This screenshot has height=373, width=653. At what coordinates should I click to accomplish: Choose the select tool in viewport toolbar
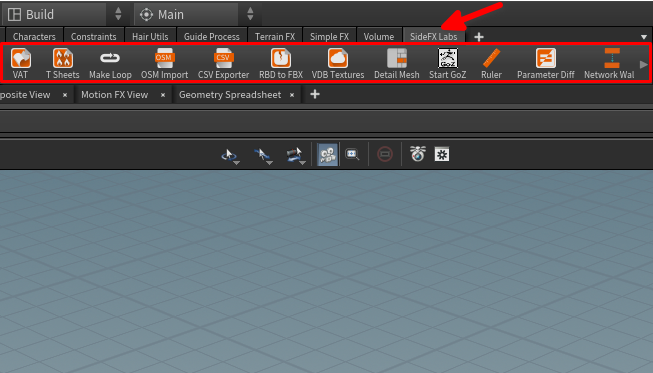[x=229, y=154]
